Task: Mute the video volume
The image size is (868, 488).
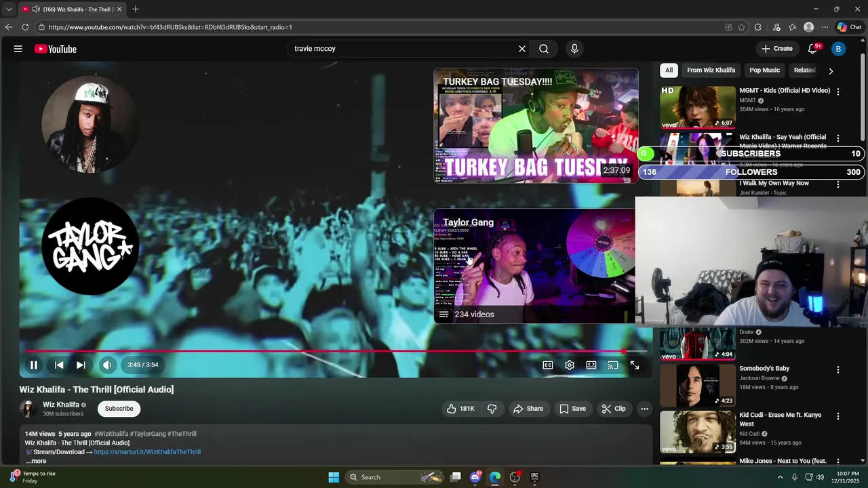Action: pyautogui.click(x=107, y=365)
